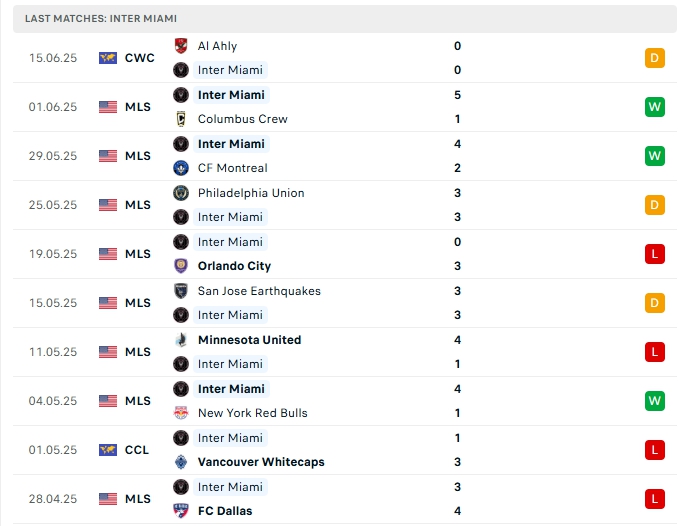Click the Columbus Crew team logo
Image resolution: width=688 pixels, height=526 pixels.
click(x=181, y=119)
